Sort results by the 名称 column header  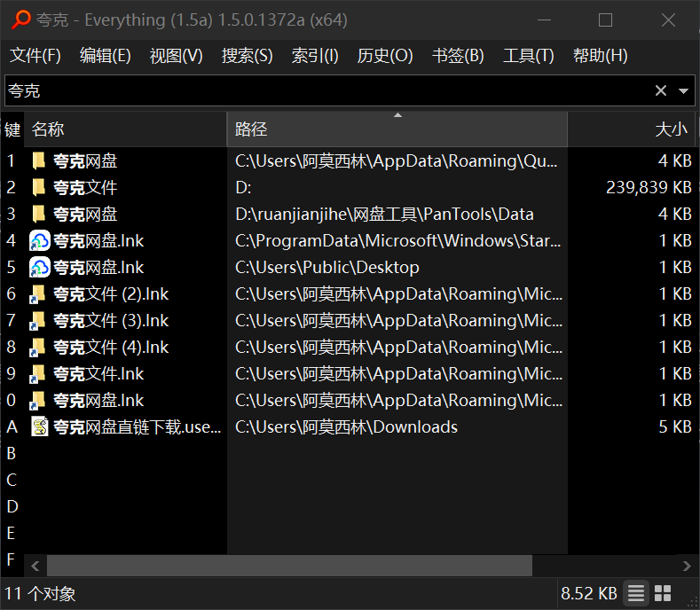[x=125, y=129]
